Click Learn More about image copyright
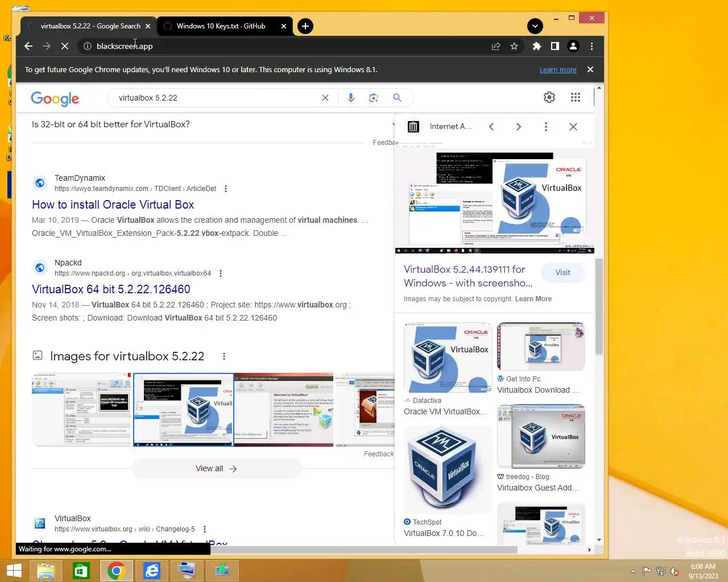 tap(533, 299)
